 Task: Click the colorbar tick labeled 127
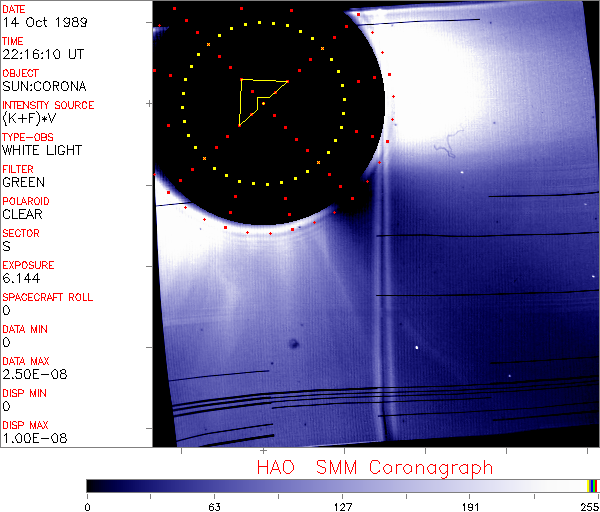point(343,507)
